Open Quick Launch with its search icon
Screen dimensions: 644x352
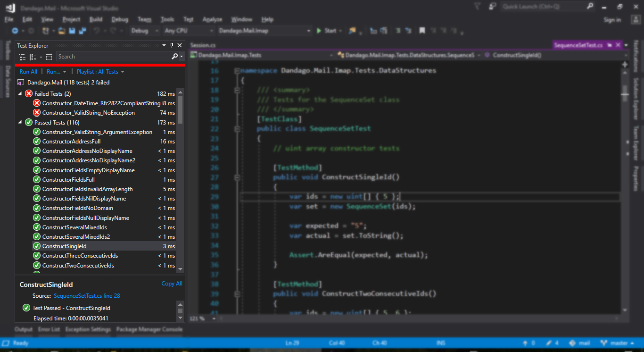point(590,7)
